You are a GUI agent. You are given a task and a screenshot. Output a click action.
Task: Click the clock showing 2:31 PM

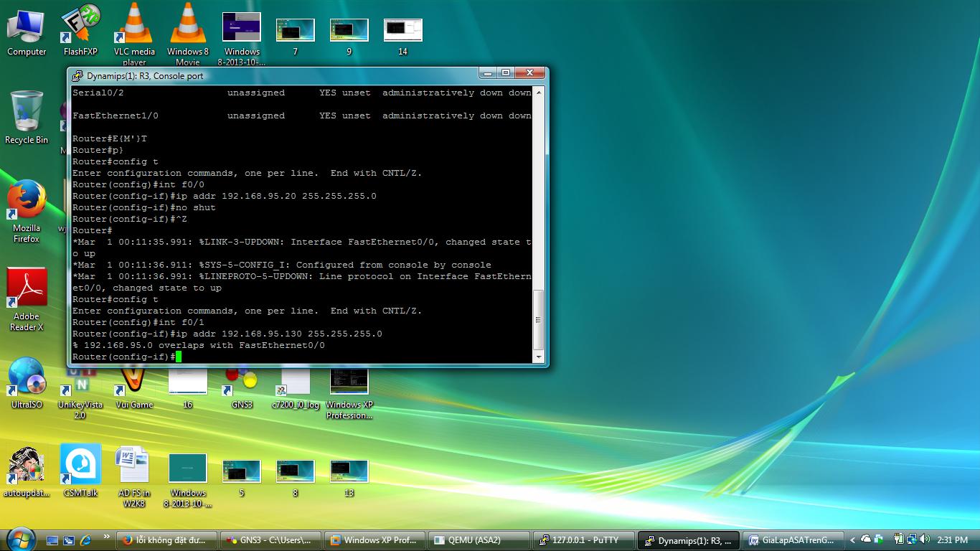coord(953,540)
